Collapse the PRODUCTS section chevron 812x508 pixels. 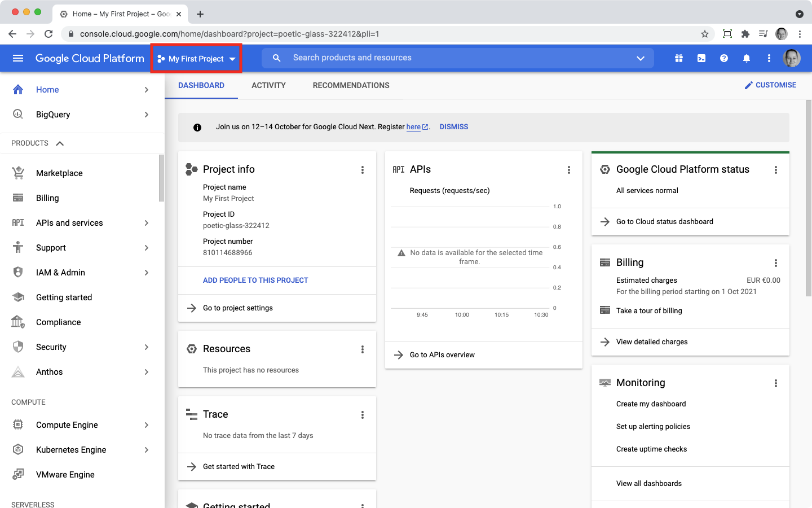[x=60, y=143]
